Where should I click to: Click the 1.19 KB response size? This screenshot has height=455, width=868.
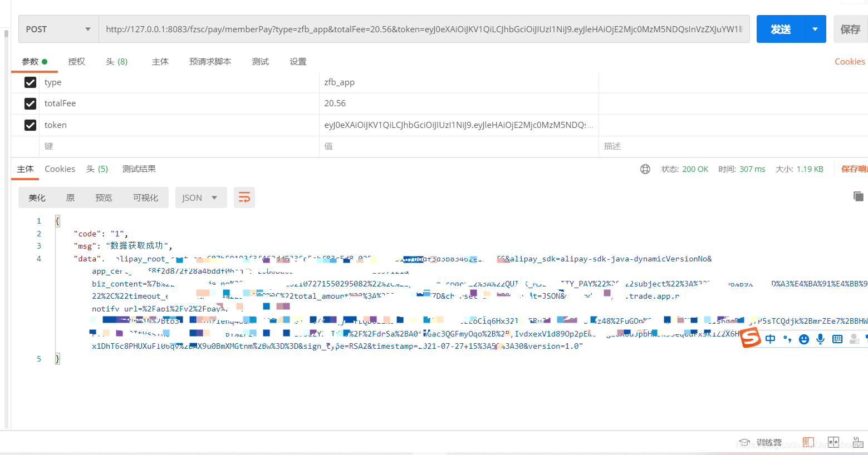(810, 169)
